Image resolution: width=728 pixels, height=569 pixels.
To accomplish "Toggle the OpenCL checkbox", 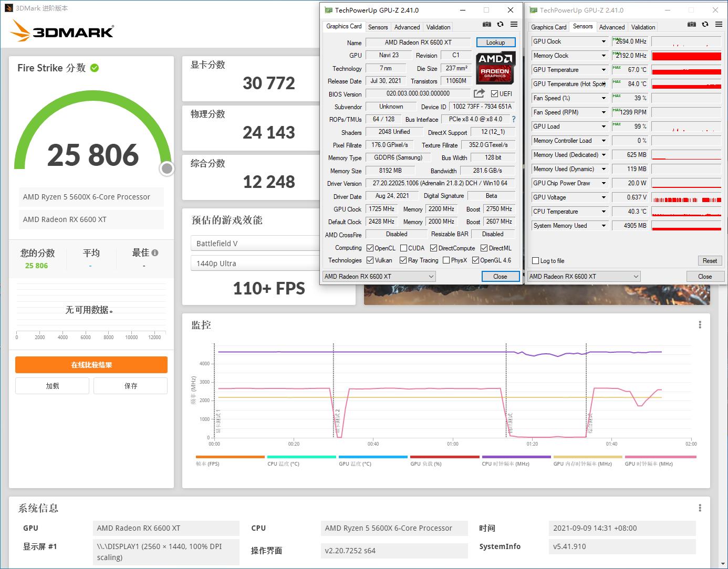I will click(x=370, y=248).
